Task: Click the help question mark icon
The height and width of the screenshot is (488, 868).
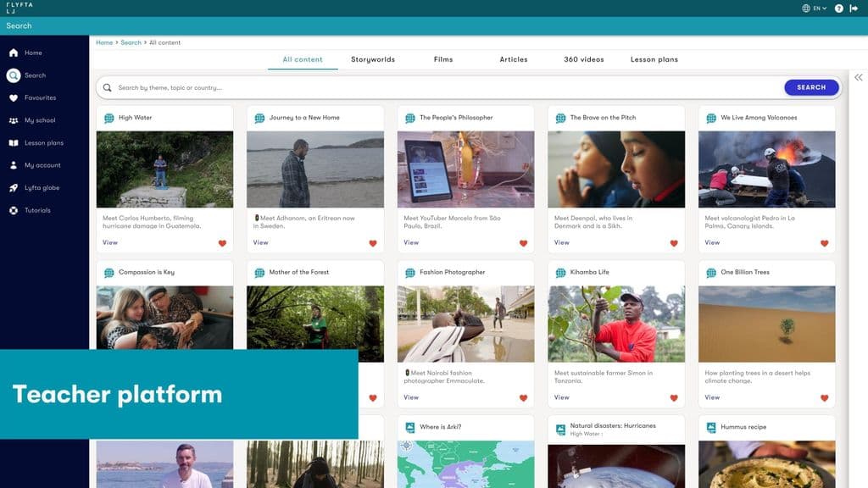Action: [838, 8]
